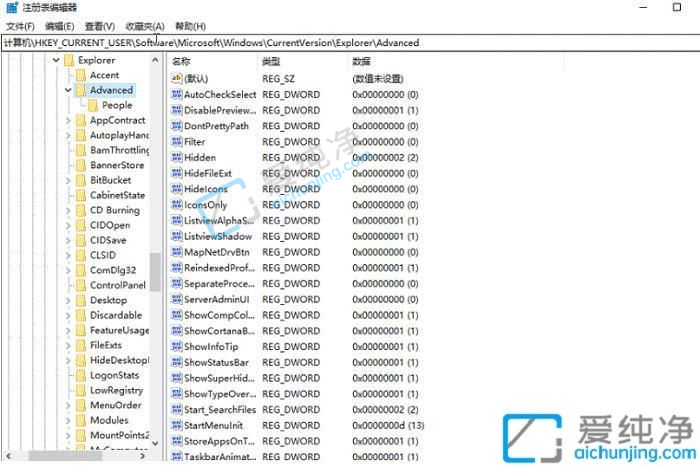Select the LogonStats tree item
Viewport: 700px width, 467px height.
[x=114, y=375]
